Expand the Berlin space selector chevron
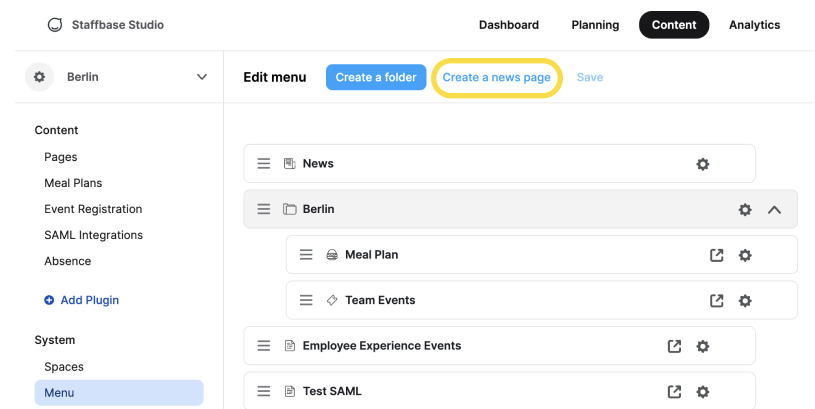Image resolution: width=815 pixels, height=409 pixels. (202, 77)
